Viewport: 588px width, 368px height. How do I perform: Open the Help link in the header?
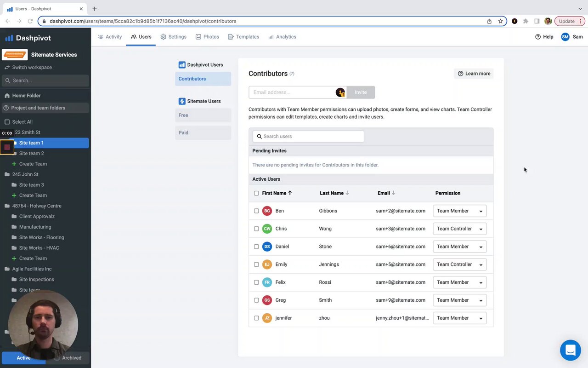pyautogui.click(x=544, y=37)
